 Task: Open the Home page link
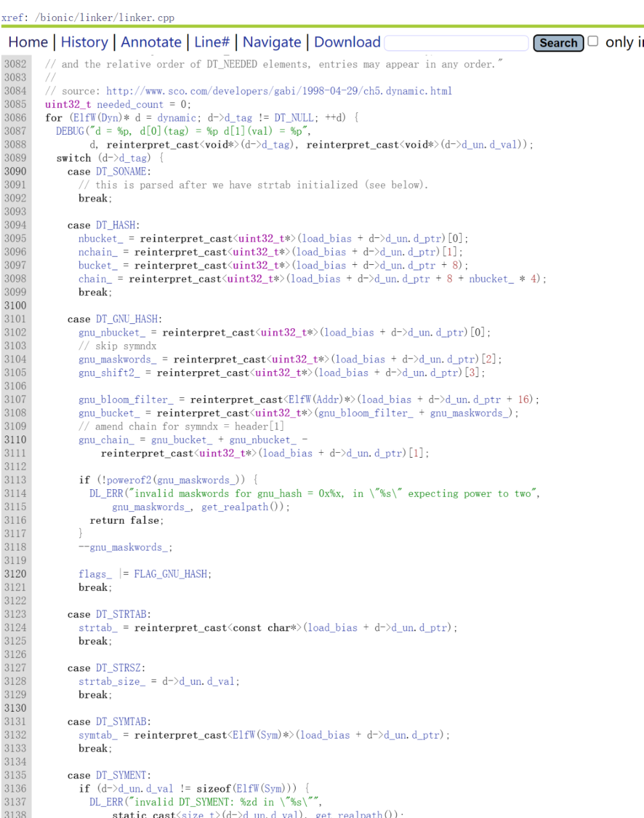tap(28, 42)
